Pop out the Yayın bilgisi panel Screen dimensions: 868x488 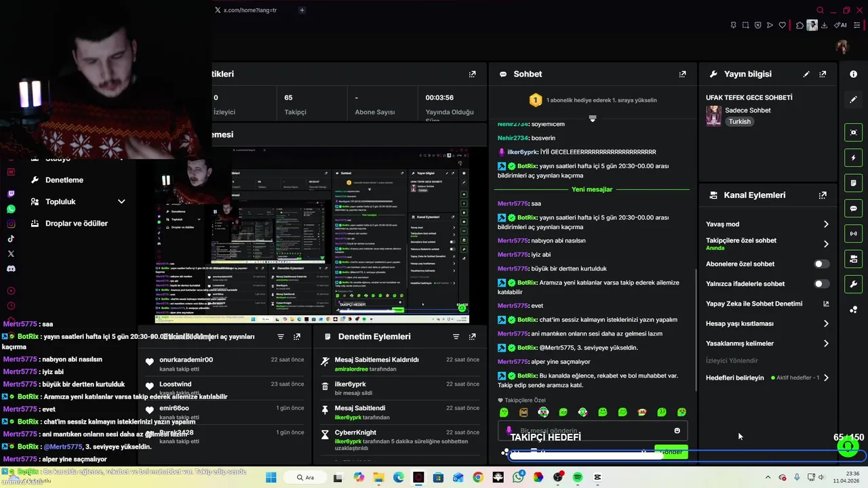click(x=823, y=74)
